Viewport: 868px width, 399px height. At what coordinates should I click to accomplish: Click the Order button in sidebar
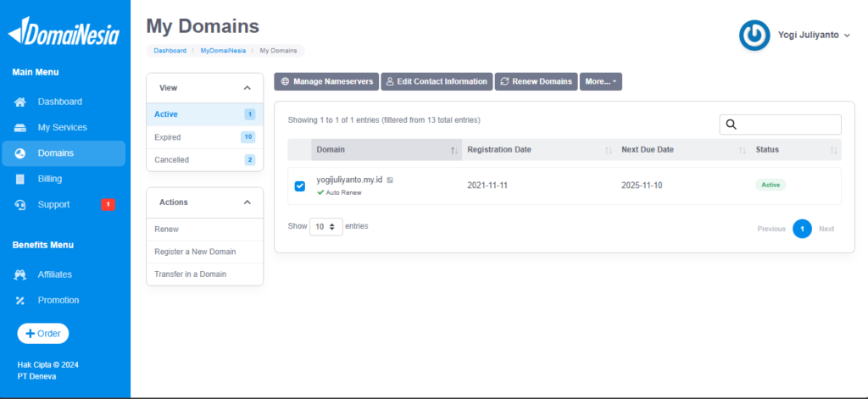tap(43, 334)
